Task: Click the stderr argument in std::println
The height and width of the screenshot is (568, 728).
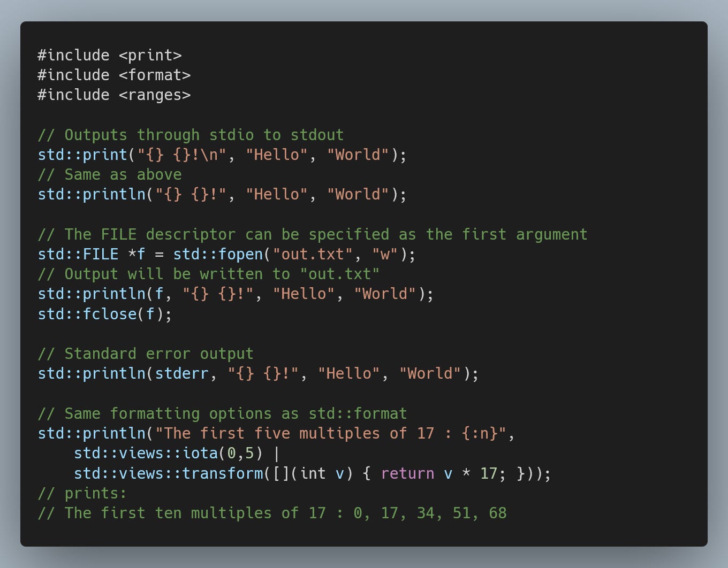Action: point(182,373)
